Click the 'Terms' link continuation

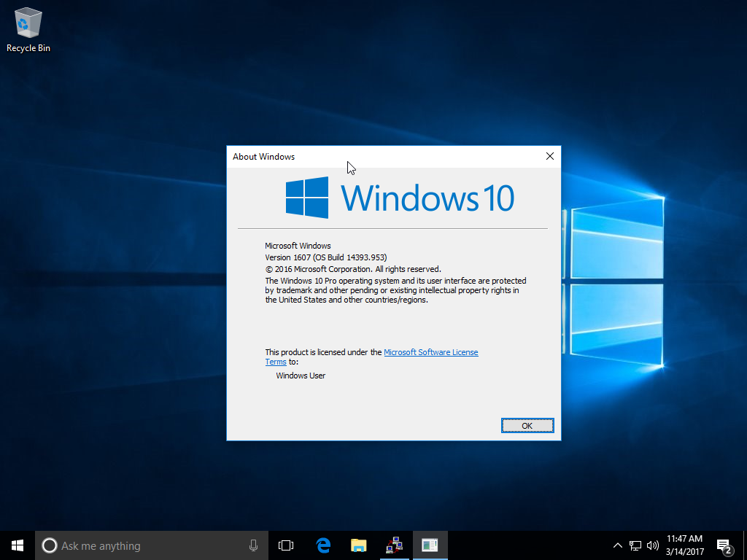pos(275,362)
